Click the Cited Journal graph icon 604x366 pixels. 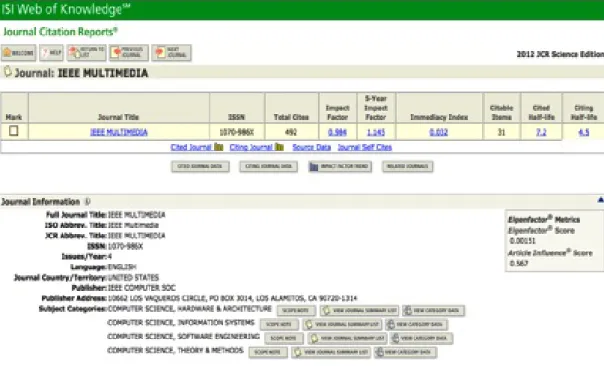pyautogui.click(x=219, y=147)
